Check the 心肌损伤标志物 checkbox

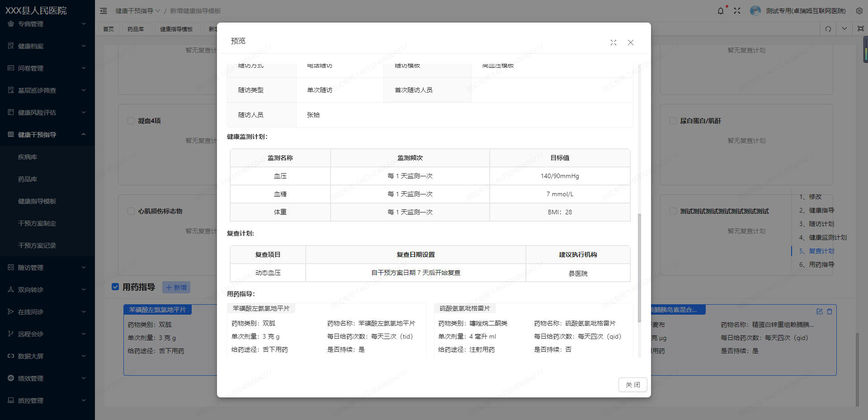coord(131,211)
